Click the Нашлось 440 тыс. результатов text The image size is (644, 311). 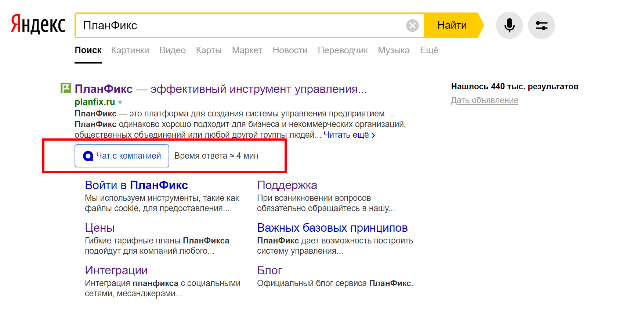[x=515, y=86]
